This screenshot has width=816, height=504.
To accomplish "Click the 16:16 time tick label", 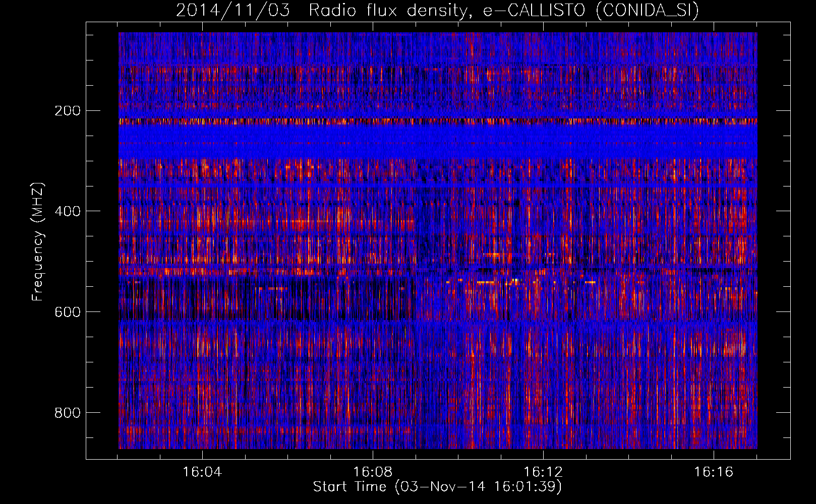I will tap(714, 472).
